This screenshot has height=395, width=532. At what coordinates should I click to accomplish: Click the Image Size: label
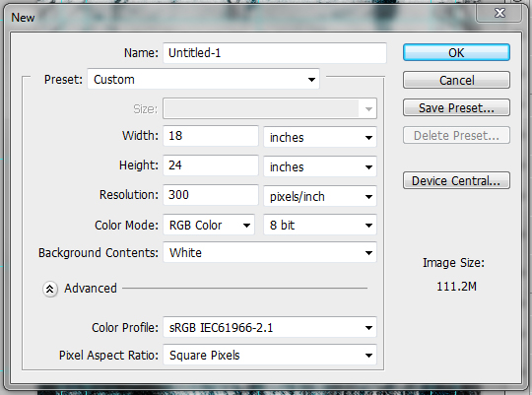pos(453,263)
